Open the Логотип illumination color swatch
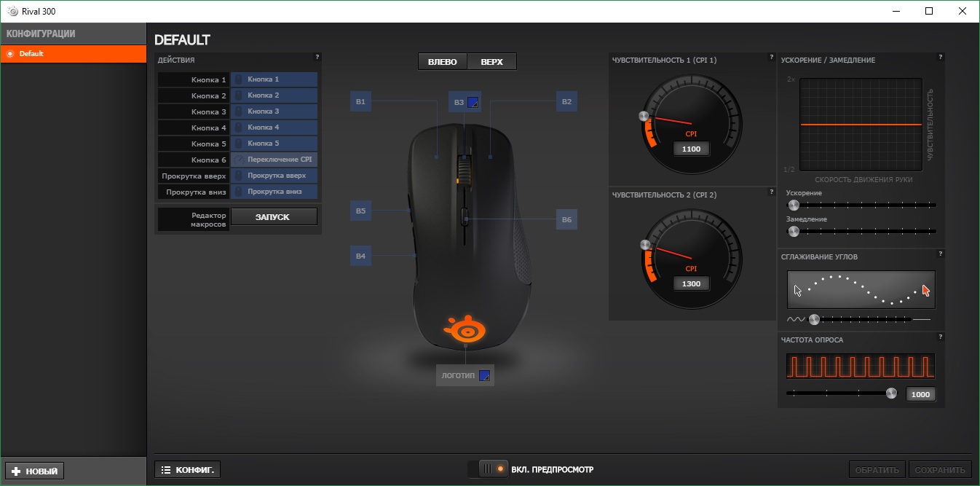The width and height of the screenshot is (980, 486). 484,376
